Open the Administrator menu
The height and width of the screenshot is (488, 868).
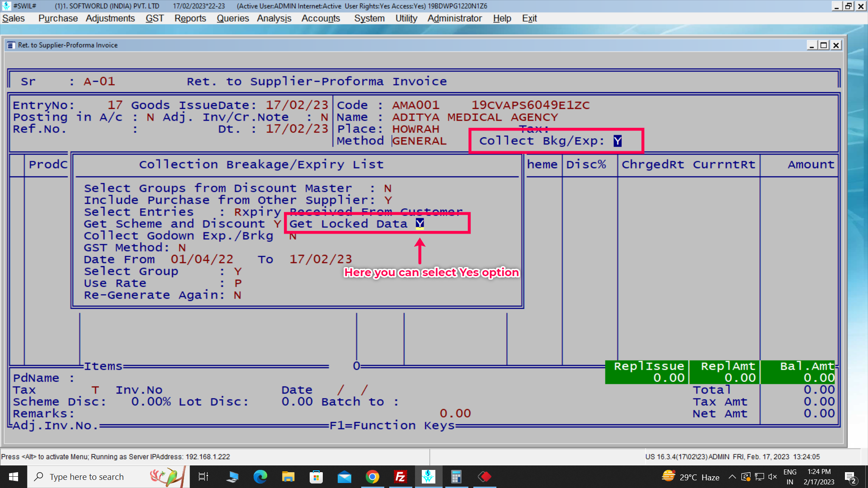click(454, 19)
